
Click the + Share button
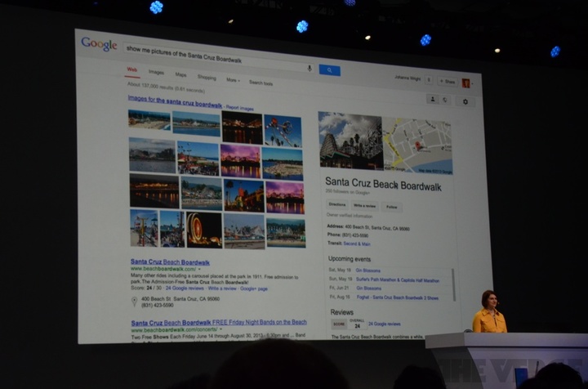[448, 82]
